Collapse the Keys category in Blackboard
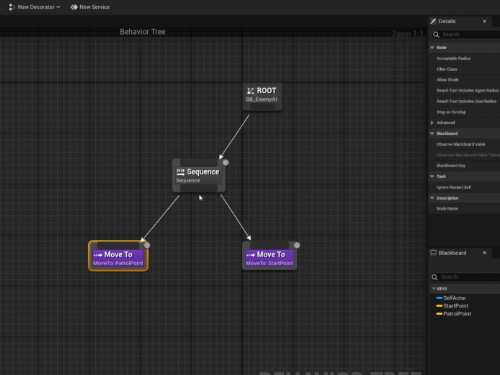 point(434,288)
